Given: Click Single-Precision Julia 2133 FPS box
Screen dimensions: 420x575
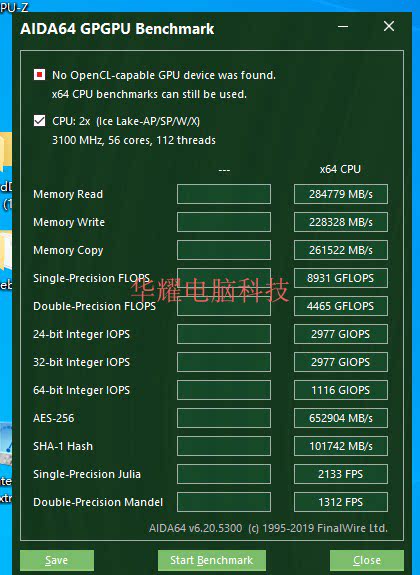Looking at the screenshot, I should coord(341,474).
